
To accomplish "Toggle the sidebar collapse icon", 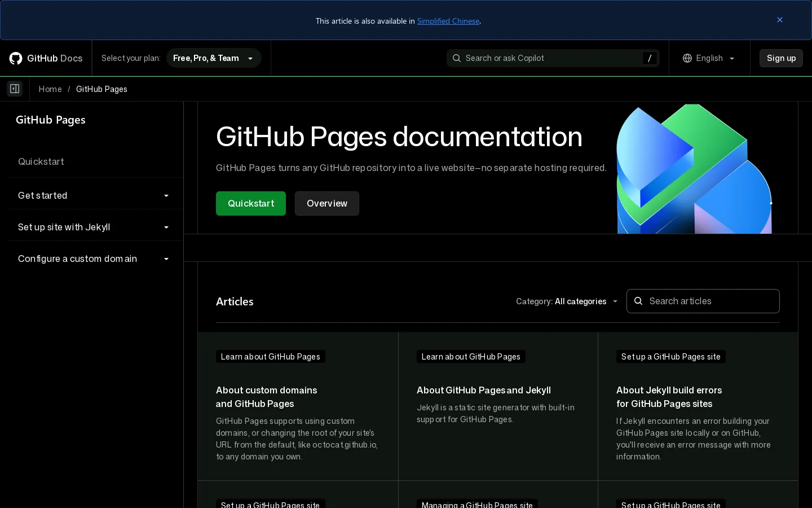I will [15, 89].
